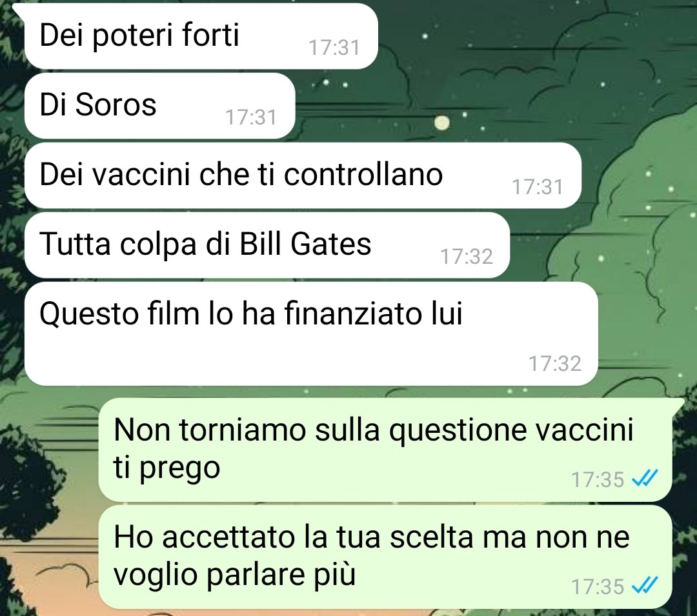The height and width of the screenshot is (616, 697).
Task: Click the words 'Bill Gates' in the message
Action: pos(305,244)
